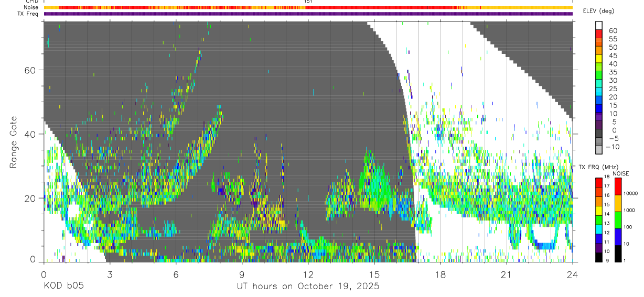The width and height of the screenshot is (644, 297).
Task: Click the 30 value on ELEV scale
Action: pos(613,80)
